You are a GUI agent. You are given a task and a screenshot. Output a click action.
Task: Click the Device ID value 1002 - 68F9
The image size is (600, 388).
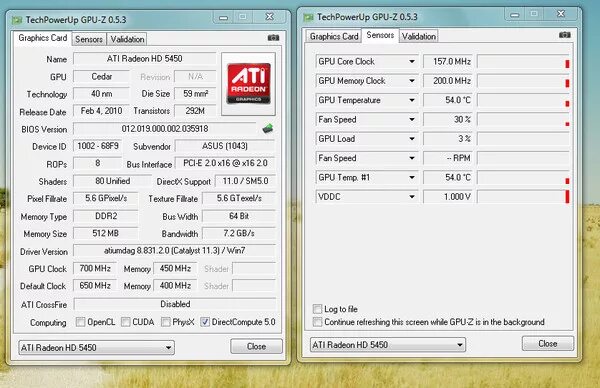pos(98,146)
